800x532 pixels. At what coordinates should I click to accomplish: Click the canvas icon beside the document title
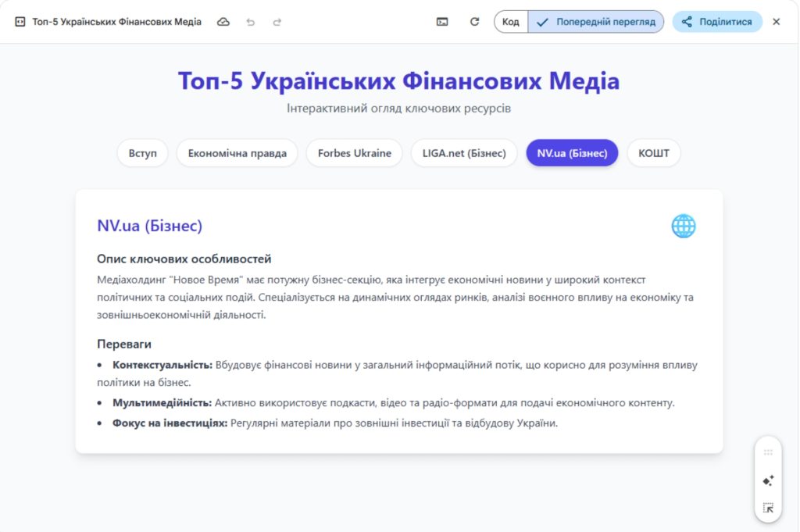19,21
